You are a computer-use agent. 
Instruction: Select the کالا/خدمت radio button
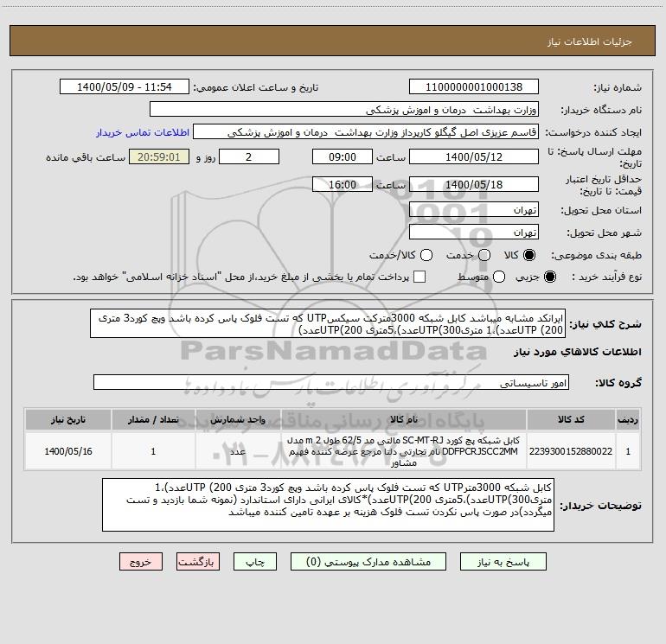pyautogui.click(x=426, y=255)
